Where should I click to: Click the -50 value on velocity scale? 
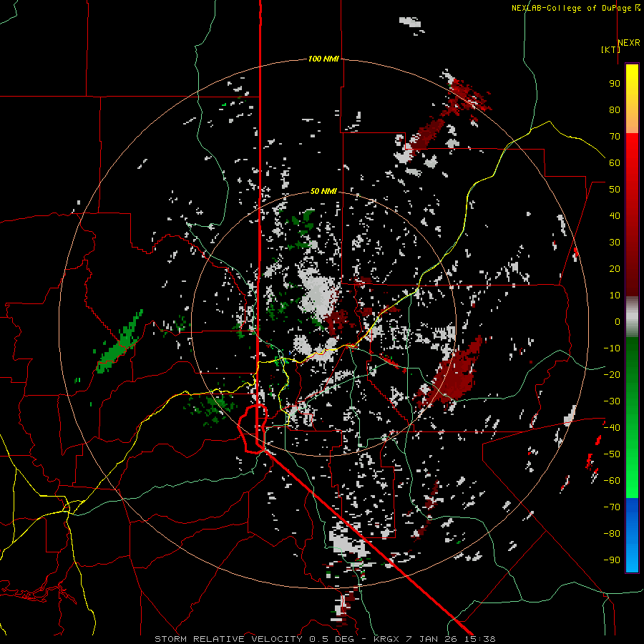(x=612, y=454)
